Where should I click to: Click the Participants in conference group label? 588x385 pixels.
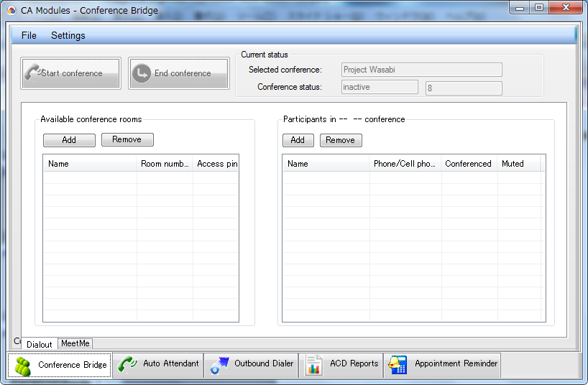[344, 119]
